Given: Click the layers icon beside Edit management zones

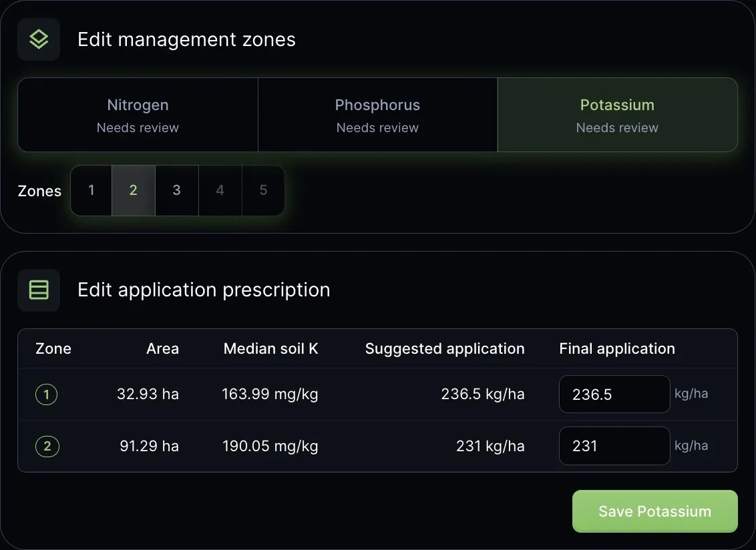Looking at the screenshot, I should click(39, 39).
